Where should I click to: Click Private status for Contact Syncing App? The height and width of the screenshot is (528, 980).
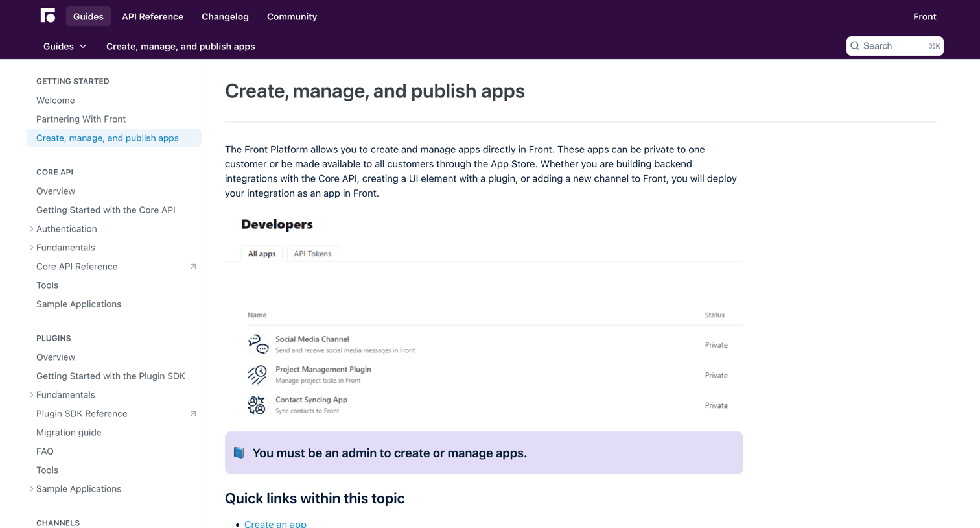tap(716, 406)
